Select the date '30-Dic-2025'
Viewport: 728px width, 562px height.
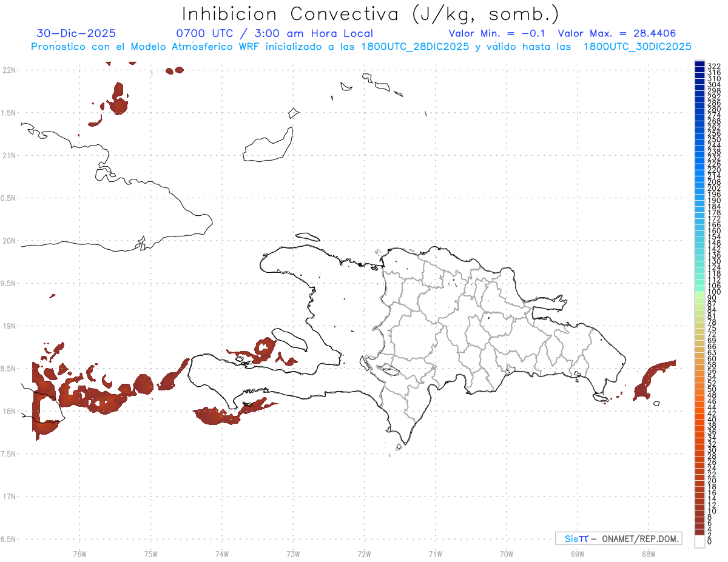point(76,34)
